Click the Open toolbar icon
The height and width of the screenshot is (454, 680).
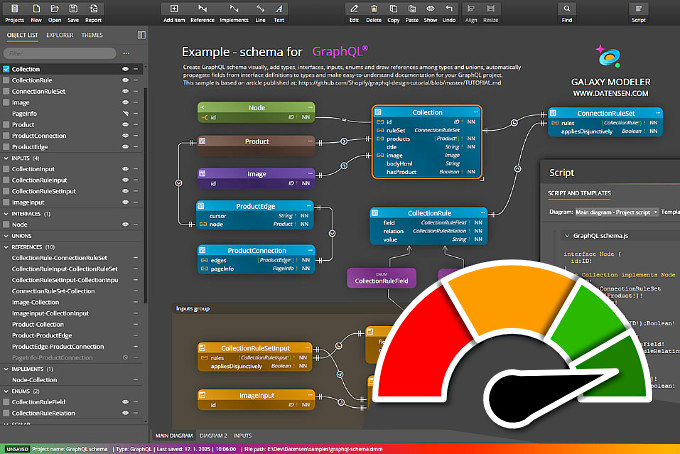pyautogui.click(x=55, y=13)
